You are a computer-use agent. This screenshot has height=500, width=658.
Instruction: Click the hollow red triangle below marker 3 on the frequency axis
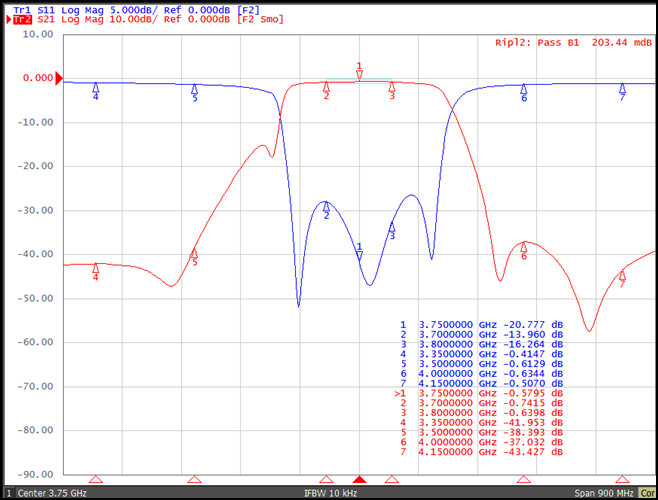coord(392,479)
